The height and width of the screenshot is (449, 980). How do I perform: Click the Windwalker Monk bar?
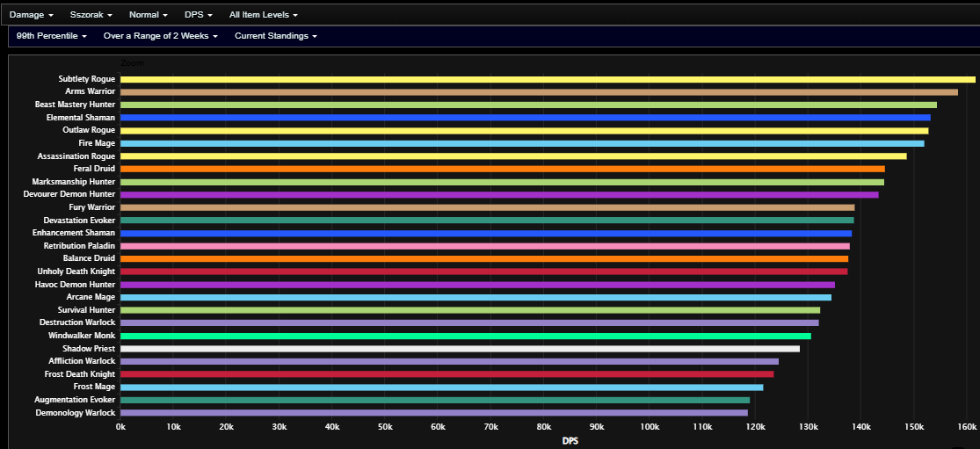466,336
